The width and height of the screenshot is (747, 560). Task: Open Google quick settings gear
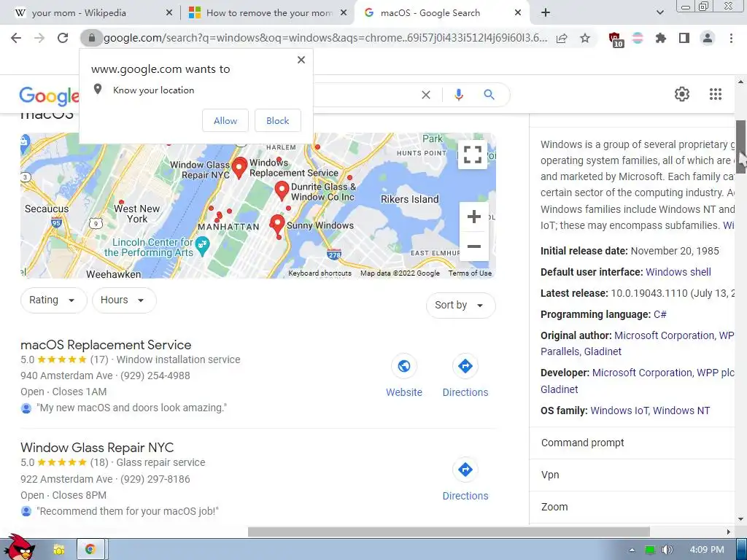[x=682, y=94]
